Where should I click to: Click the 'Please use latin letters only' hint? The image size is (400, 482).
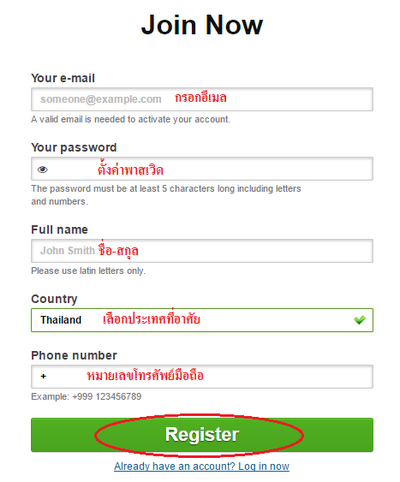88,271
